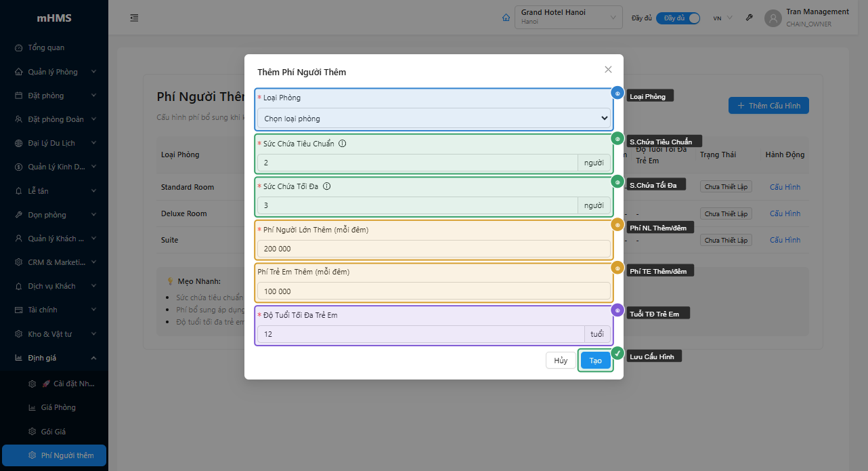Click the Tạo button

pos(595,361)
